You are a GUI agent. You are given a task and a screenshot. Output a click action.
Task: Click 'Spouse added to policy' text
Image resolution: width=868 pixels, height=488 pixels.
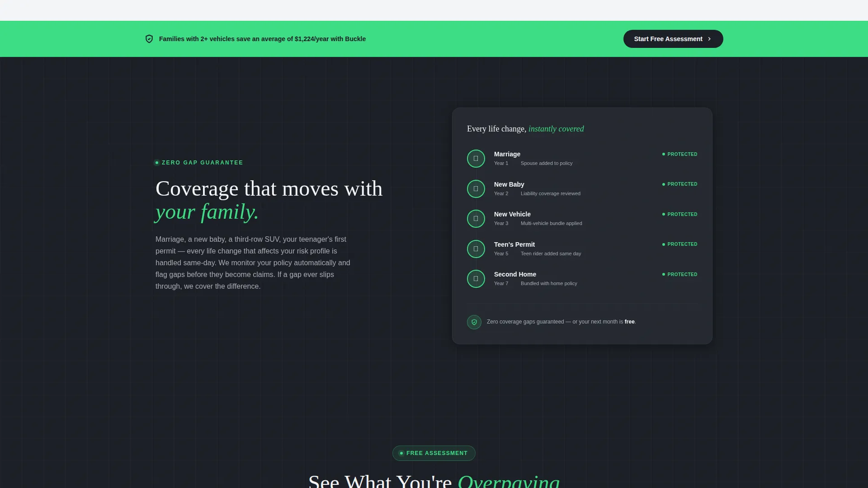point(547,163)
